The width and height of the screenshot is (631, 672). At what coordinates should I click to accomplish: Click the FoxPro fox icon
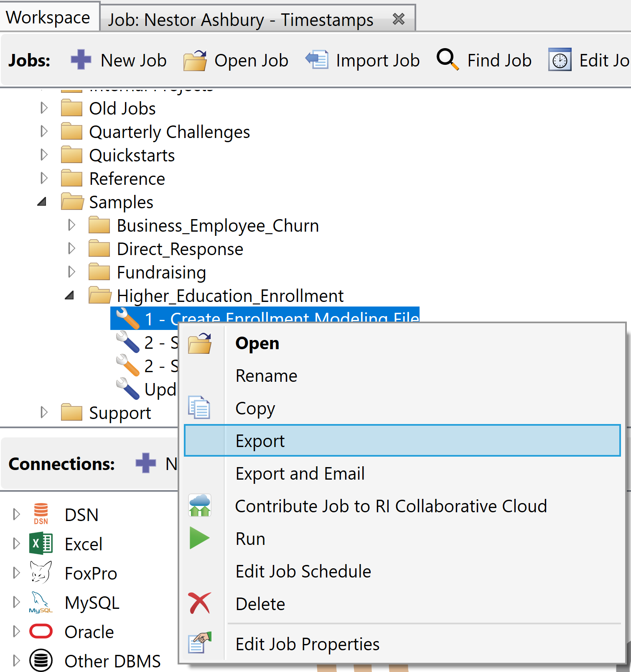(41, 572)
